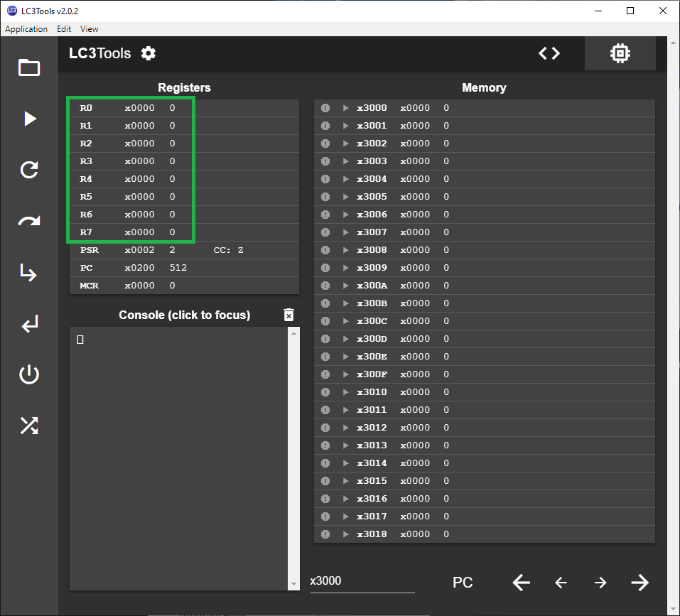Screen dimensions: 680x616
Task: Open settings via gear icon next to LC3Tools
Action: coord(149,53)
